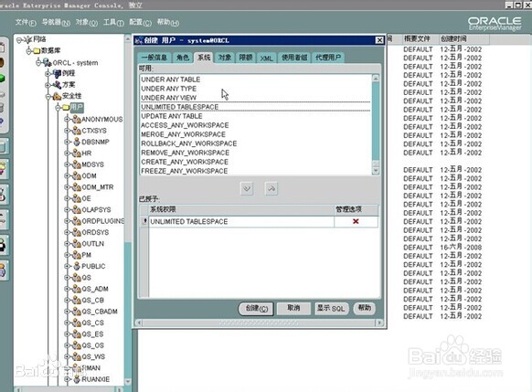The width and height of the screenshot is (532, 392).
Task: Click the ODM user icon
Action: pyautogui.click(x=77, y=175)
